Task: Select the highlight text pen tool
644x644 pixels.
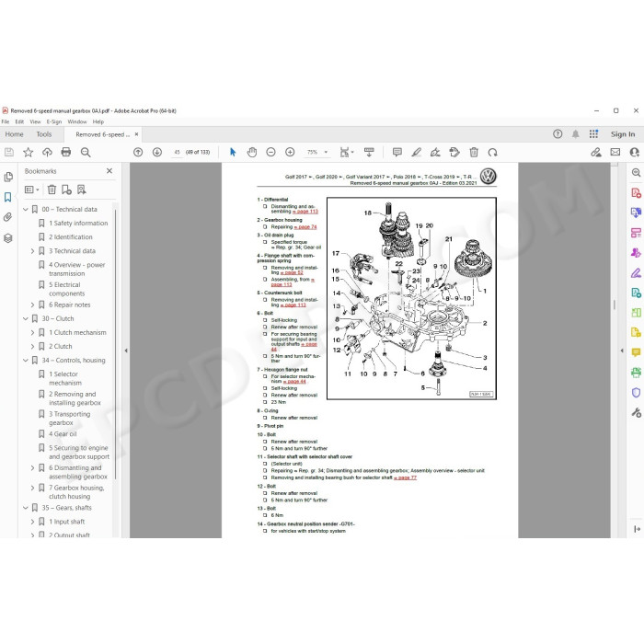Action: 416,152
